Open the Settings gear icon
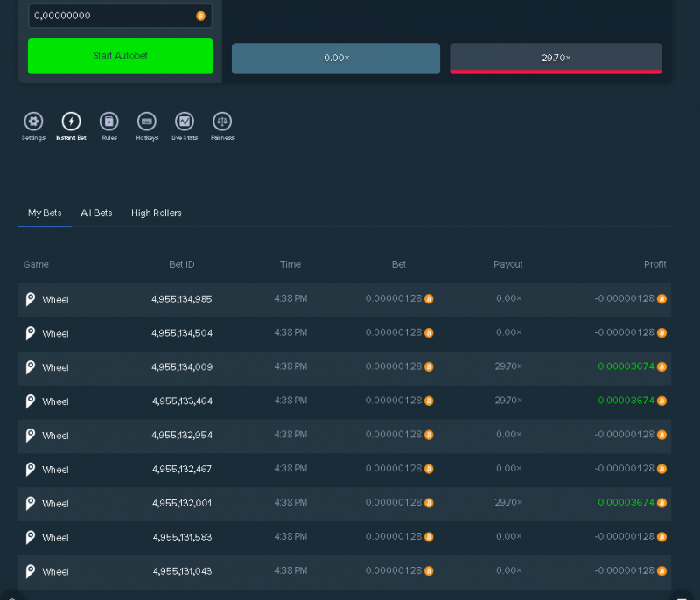Screen dimensions: 700x600 pyautogui.click(x=33, y=122)
